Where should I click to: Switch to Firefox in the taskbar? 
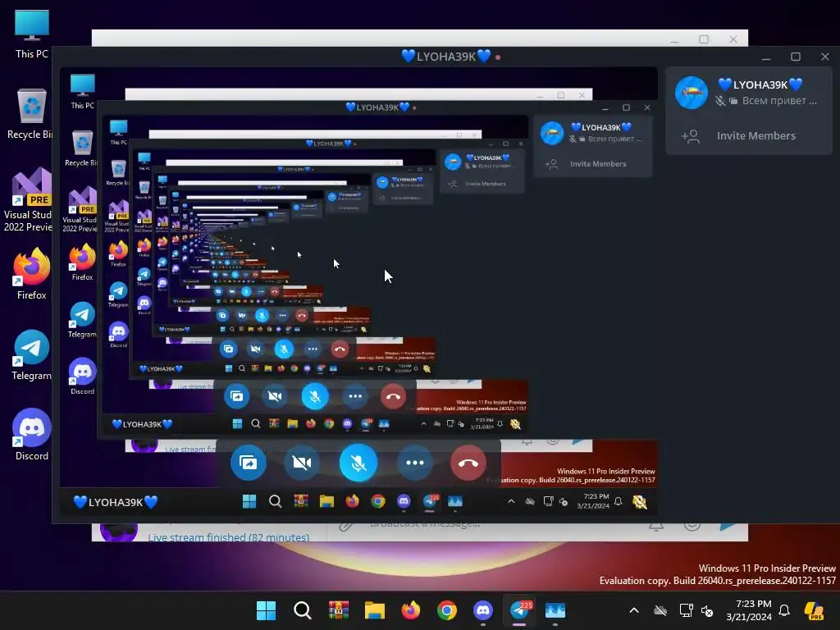pyautogui.click(x=411, y=610)
